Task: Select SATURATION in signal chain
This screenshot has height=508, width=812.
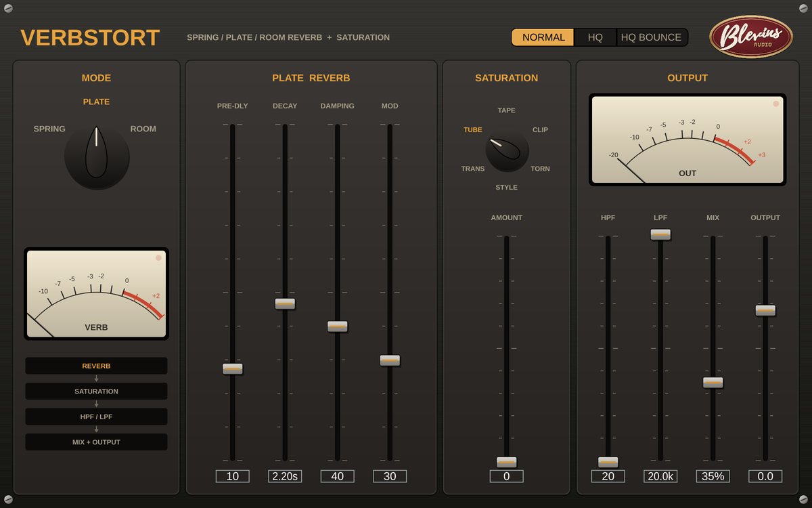Action: click(96, 391)
